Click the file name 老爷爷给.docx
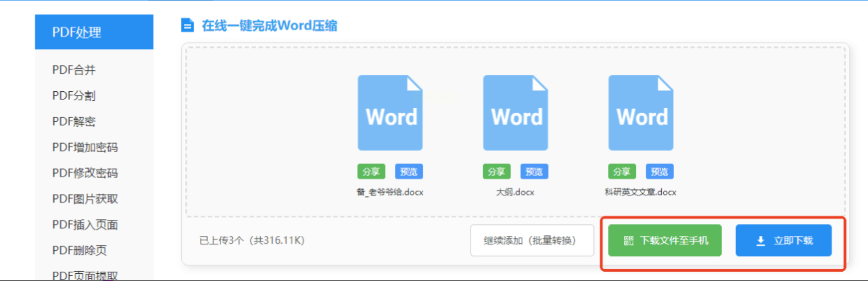The height and width of the screenshot is (281, 868). point(390,192)
